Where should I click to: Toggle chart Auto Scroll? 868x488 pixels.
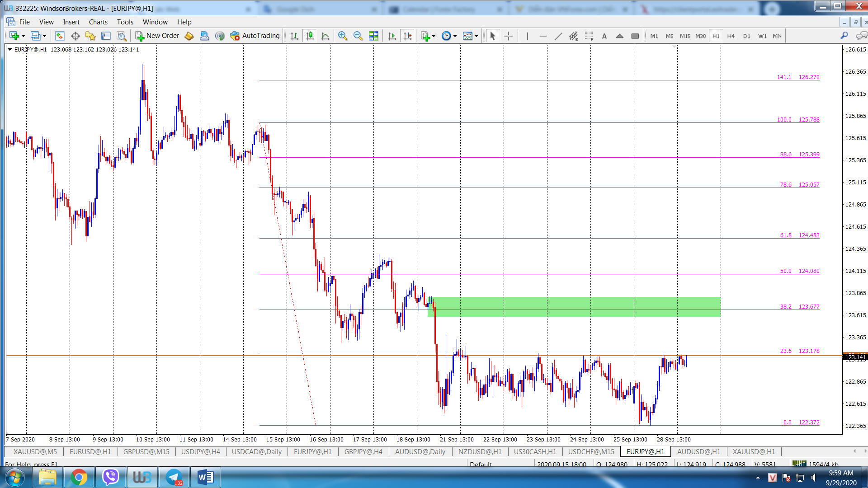pos(392,36)
